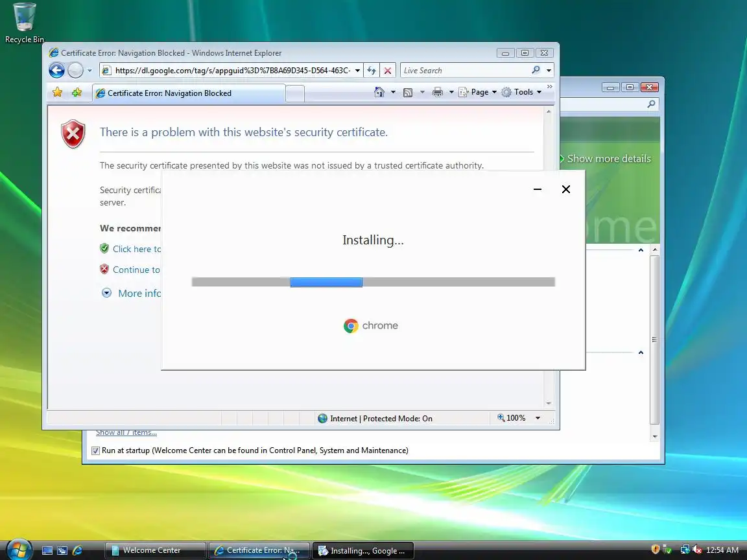747x560 pixels.
Task: Open the Page menu
Action: [477, 93]
